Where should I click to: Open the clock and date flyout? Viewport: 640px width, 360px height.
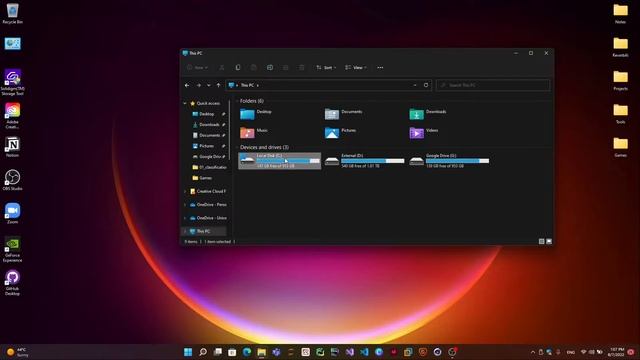tap(616, 352)
